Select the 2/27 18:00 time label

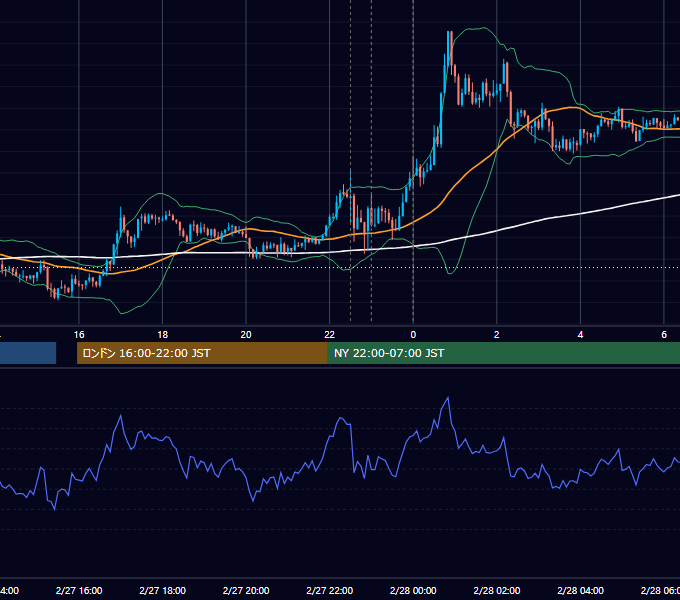(163, 590)
